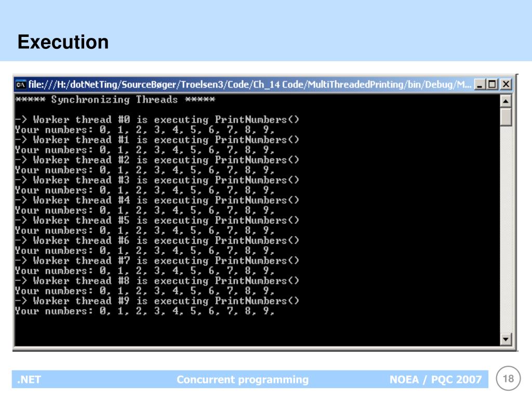This screenshot has height=399, width=532.
Task: Close the console window
Action: (506, 84)
